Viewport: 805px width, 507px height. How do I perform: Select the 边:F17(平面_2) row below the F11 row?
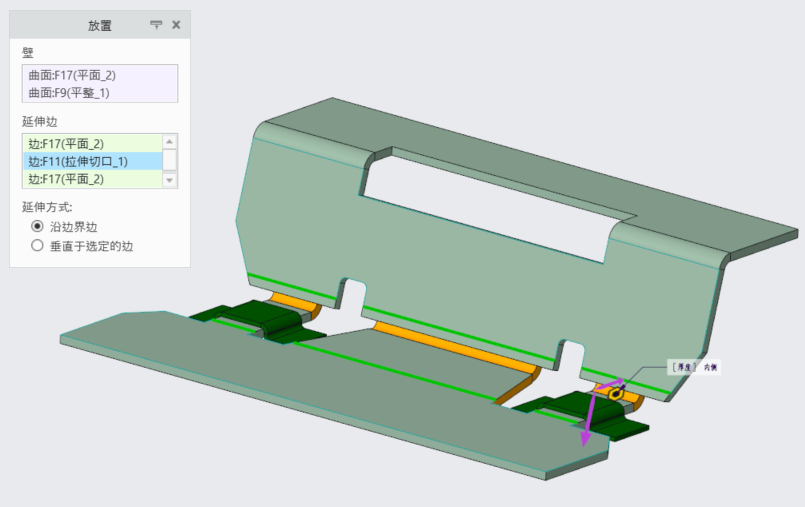click(x=93, y=179)
